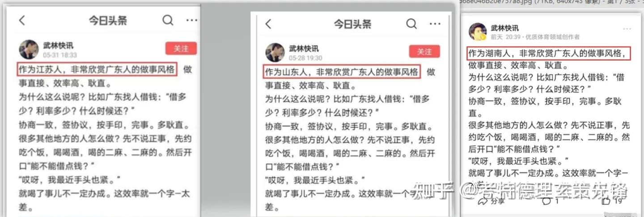644x217 pixels.
Task: Tap back arrow in the 05-28 post screen
Action: [x=268, y=24]
